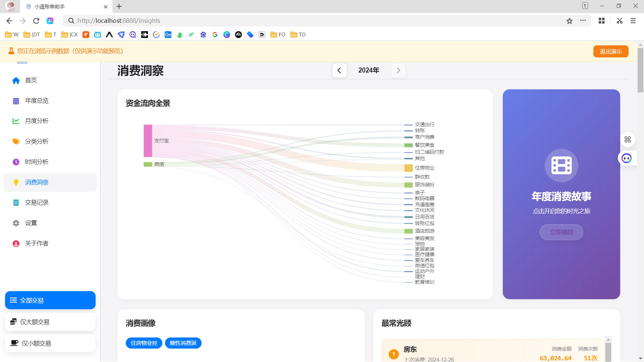Click the film icon on story card

(x=561, y=166)
